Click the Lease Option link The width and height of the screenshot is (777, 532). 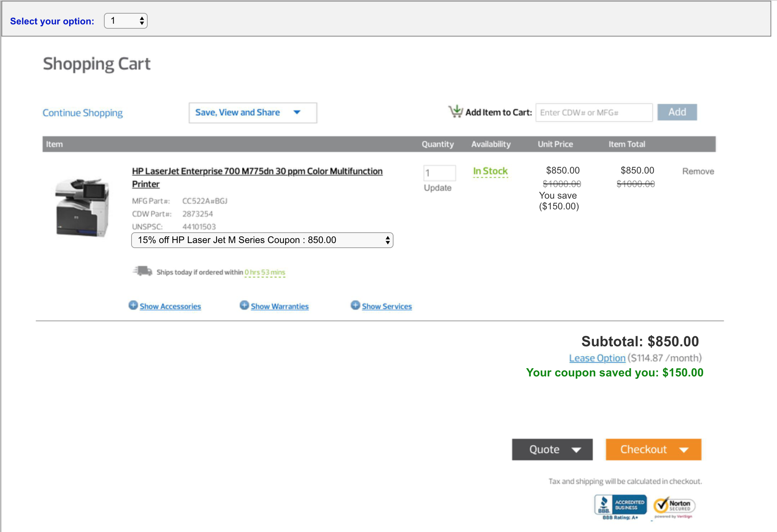click(597, 358)
